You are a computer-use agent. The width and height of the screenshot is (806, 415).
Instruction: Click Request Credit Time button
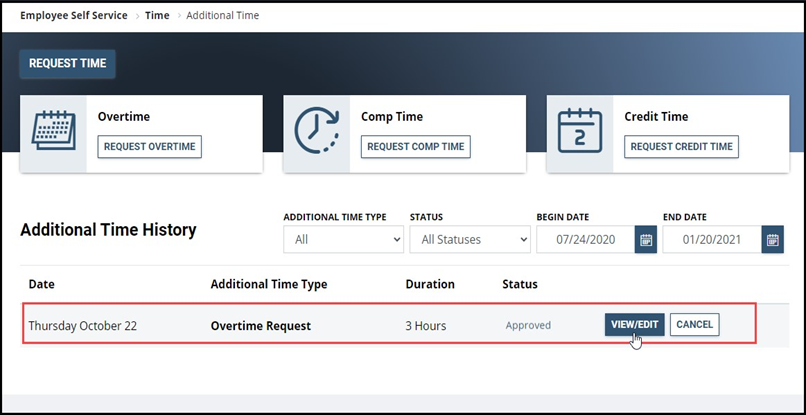point(681,147)
